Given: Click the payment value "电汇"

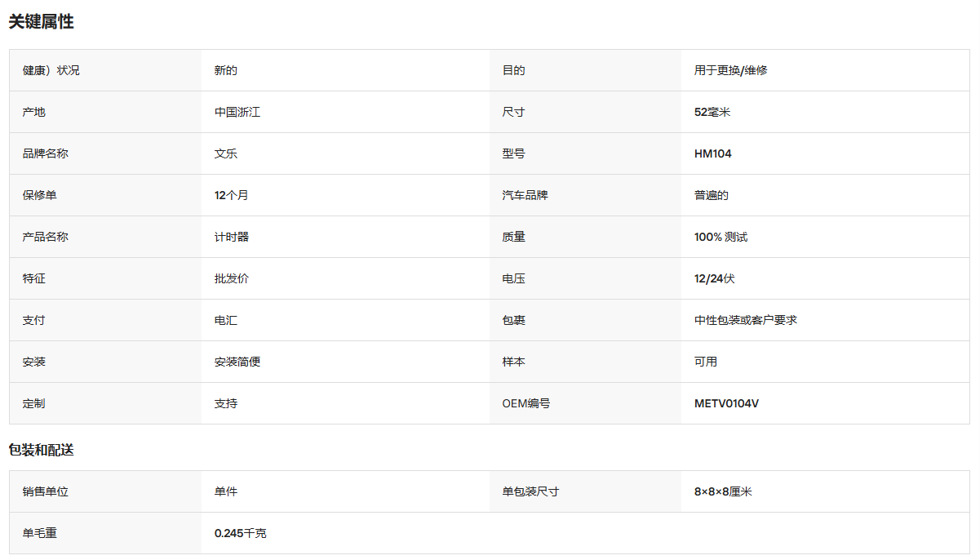Looking at the screenshot, I should (x=226, y=320).
